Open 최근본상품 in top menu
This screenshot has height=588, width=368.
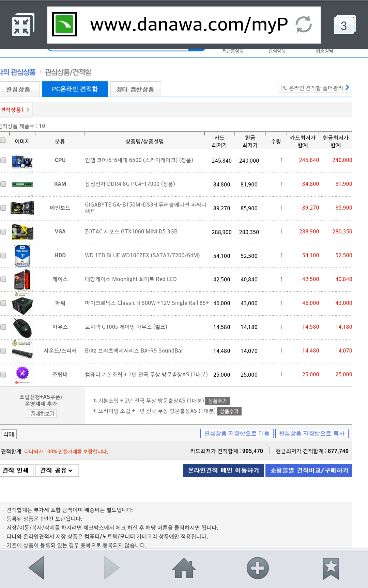click(233, 51)
